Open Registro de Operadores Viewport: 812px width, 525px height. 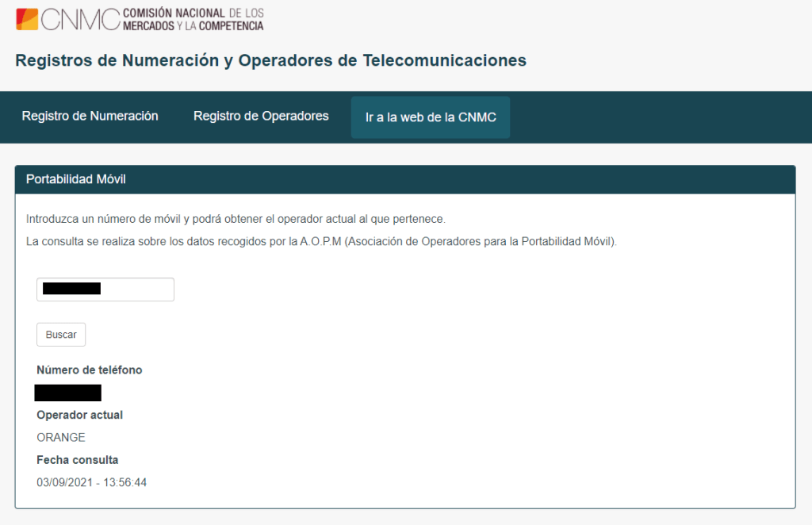pos(261,116)
